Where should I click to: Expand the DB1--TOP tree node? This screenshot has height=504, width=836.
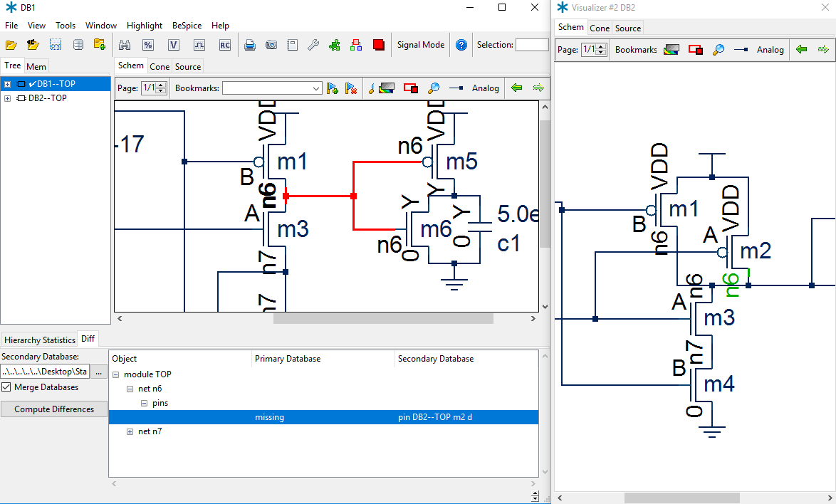[7, 84]
